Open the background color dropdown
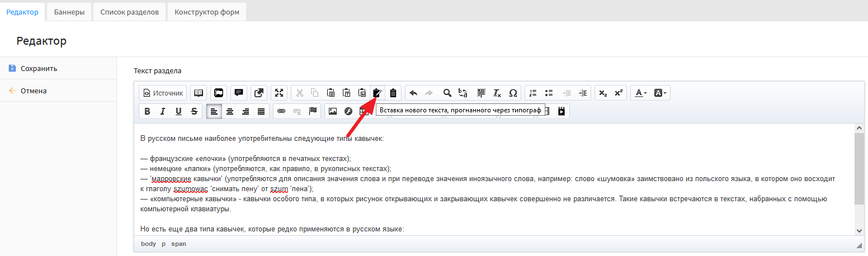Screen dimensions: 868x256 click(661, 93)
